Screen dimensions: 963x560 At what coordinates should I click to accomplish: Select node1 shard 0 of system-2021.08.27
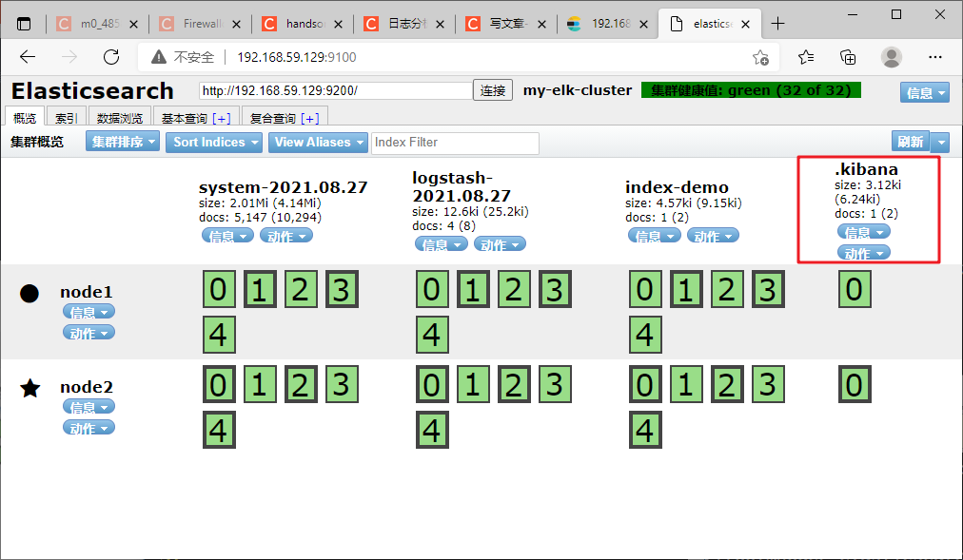coord(219,289)
